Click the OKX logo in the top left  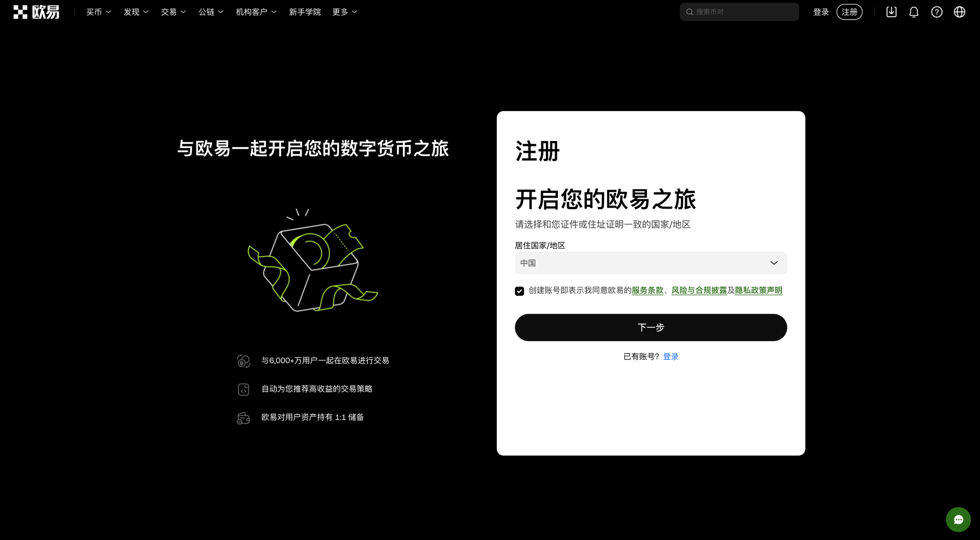36,12
